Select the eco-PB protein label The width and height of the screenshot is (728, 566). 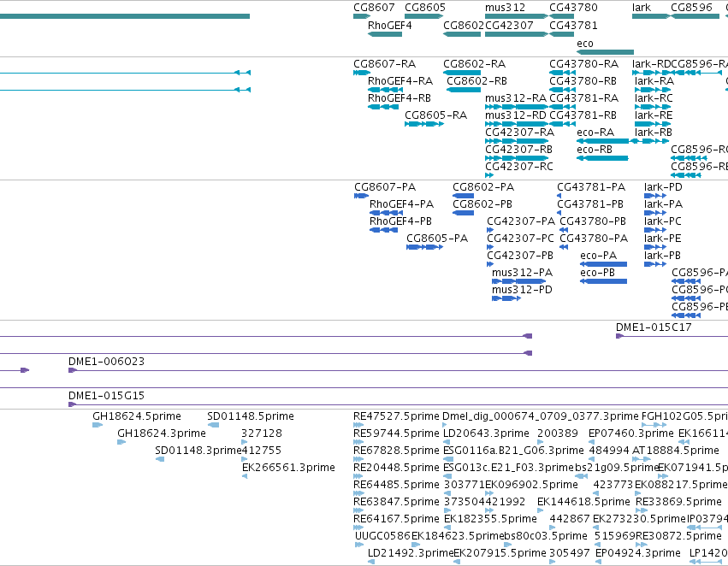pos(597,273)
